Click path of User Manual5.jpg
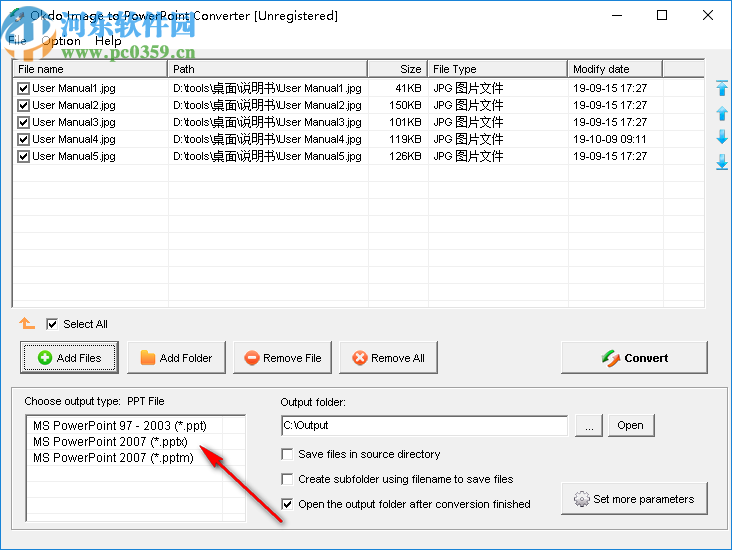Screen dimensions: 732x550 [x=267, y=156]
